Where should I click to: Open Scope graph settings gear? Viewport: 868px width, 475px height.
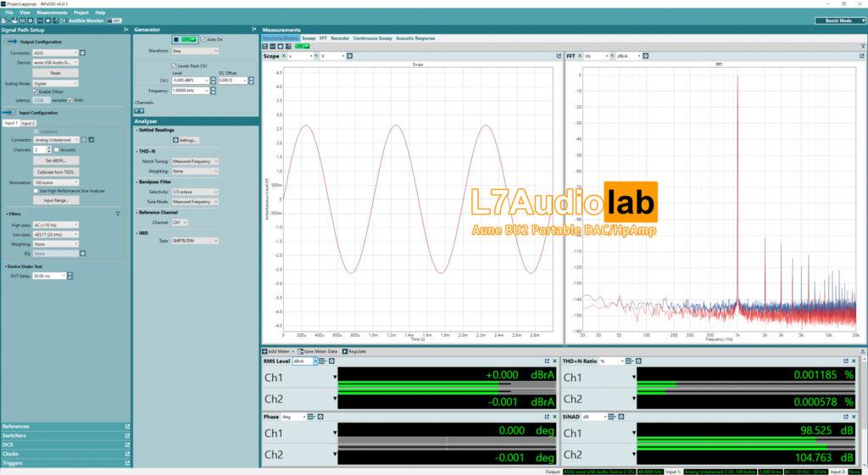pos(349,56)
